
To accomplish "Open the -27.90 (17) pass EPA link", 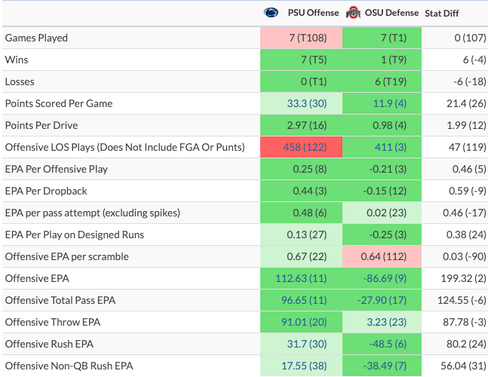I will pos(382,300).
